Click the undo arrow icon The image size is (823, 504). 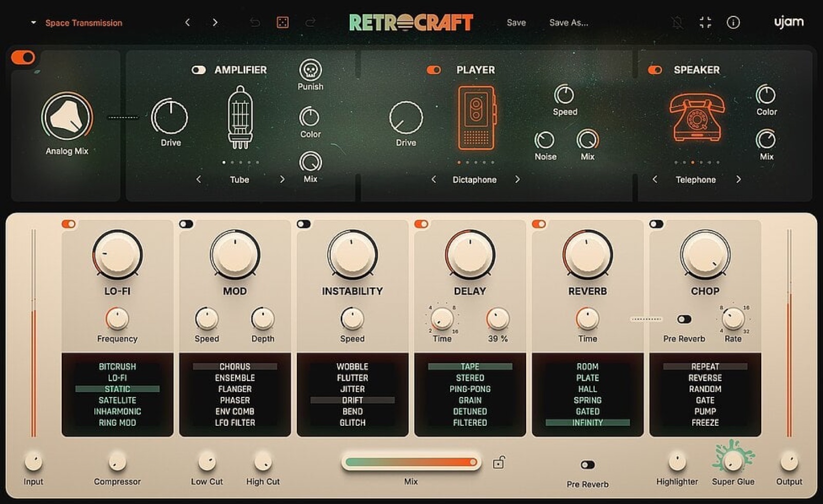(255, 22)
